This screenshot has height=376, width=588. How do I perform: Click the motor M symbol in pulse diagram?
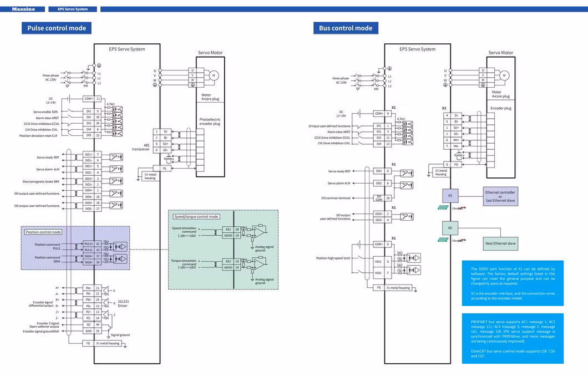point(214,75)
